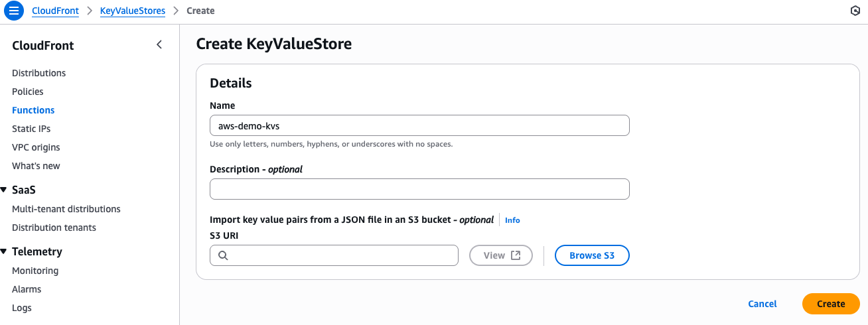Open Multi-tenant distributions page
The image size is (868, 325).
[66, 209]
